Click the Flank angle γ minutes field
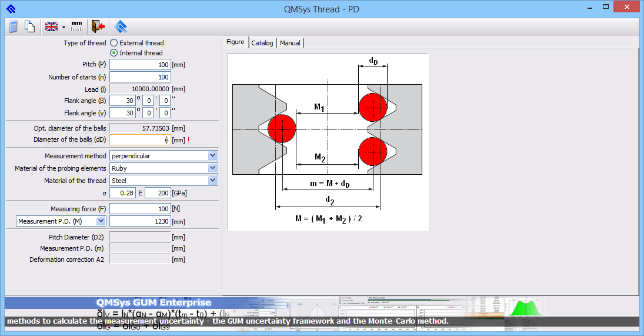Viewport: 644px width, 336px height. click(x=148, y=112)
